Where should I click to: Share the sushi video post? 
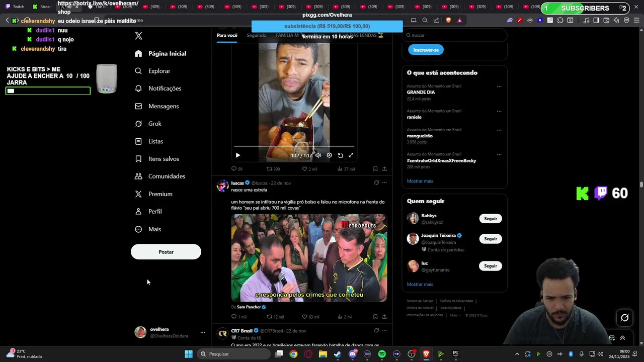(384, 169)
